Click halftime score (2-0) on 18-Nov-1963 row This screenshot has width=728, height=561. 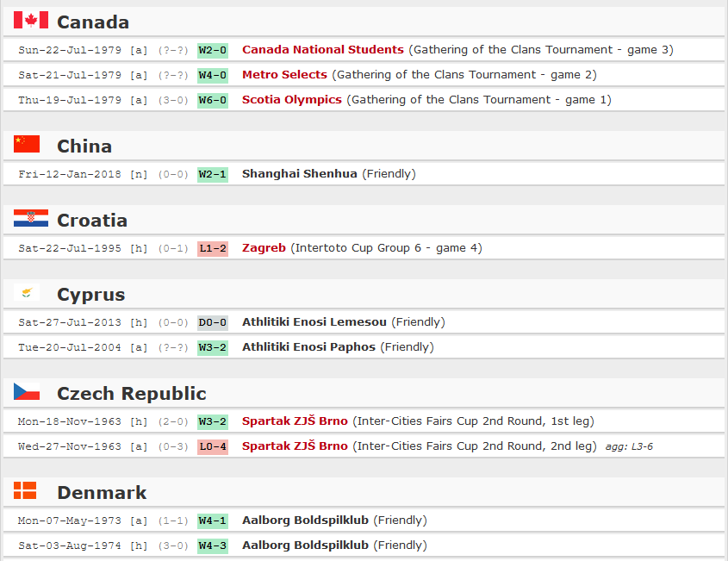(x=173, y=422)
